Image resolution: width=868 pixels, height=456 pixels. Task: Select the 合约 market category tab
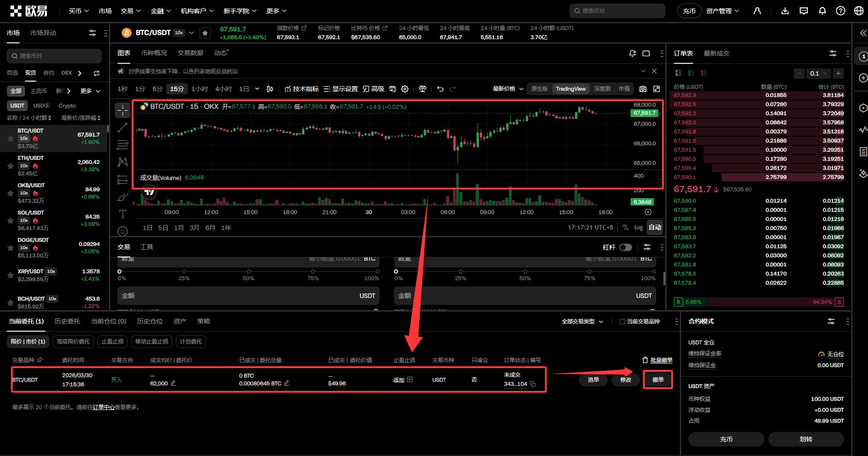click(49, 73)
